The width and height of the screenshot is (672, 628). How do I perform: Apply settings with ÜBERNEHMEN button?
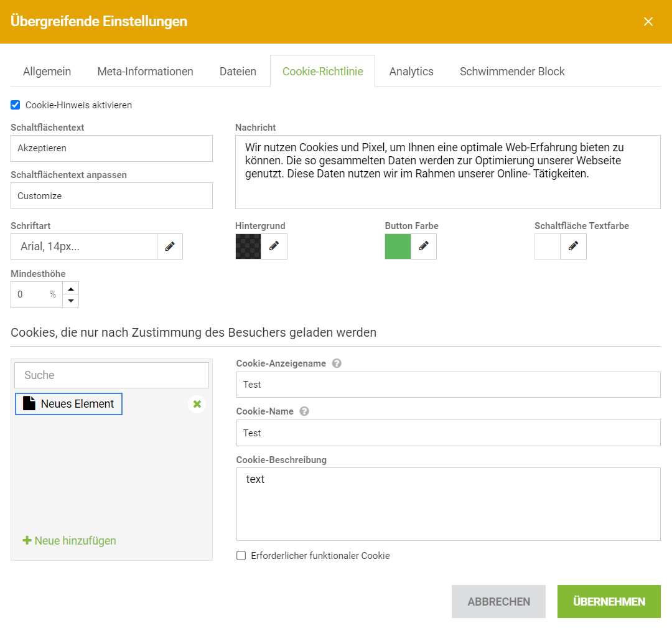pyautogui.click(x=608, y=601)
